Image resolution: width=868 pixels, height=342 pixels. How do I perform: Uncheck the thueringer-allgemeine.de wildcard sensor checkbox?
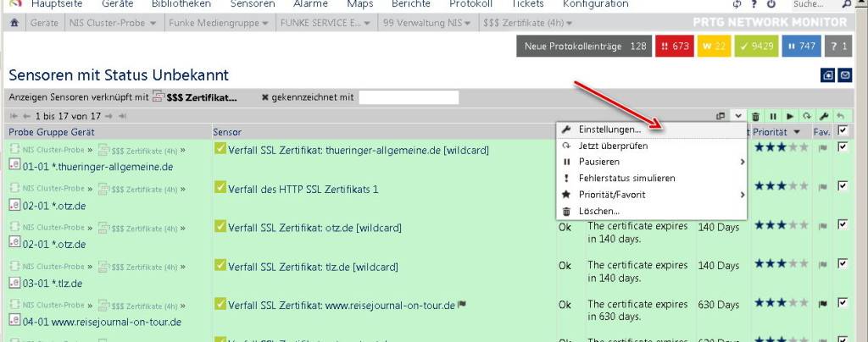(843, 147)
